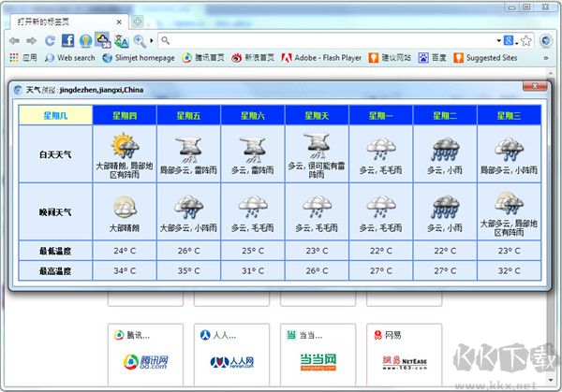Screen dimensions: 562x392
Task: Open the Slimjet homepage bookmark
Action: coord(139,58)
